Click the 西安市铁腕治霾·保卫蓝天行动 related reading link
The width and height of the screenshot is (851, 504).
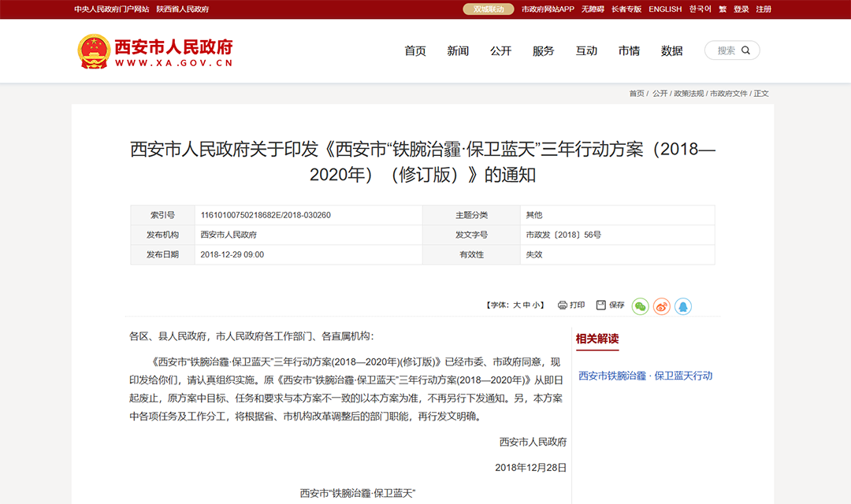click(648, 376)
